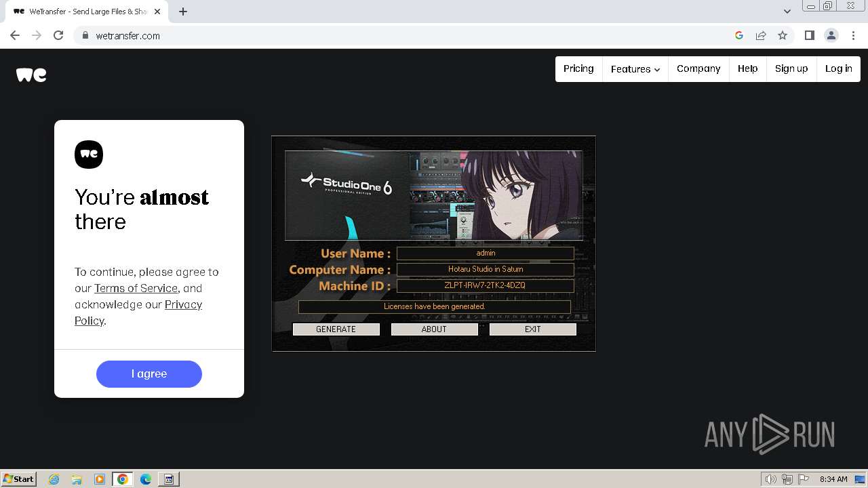
Task: Click the Computer Name field in the keygen
Action: pyautogui.click(x=486, y=269)
